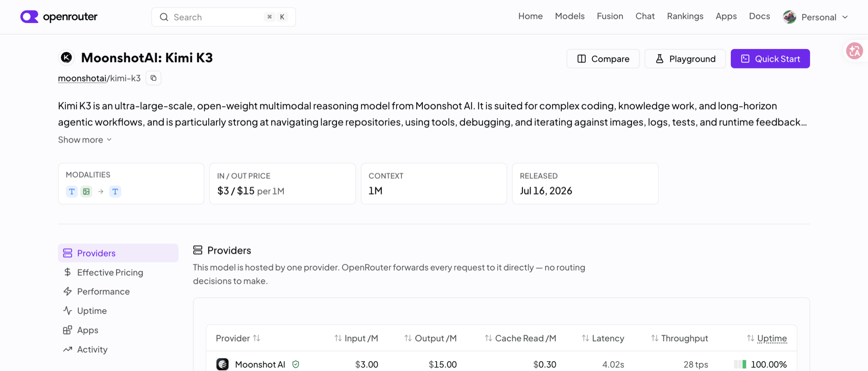The image size is (868, 371).
Task: Open Chat in top navigation
Action: (645, 16)
